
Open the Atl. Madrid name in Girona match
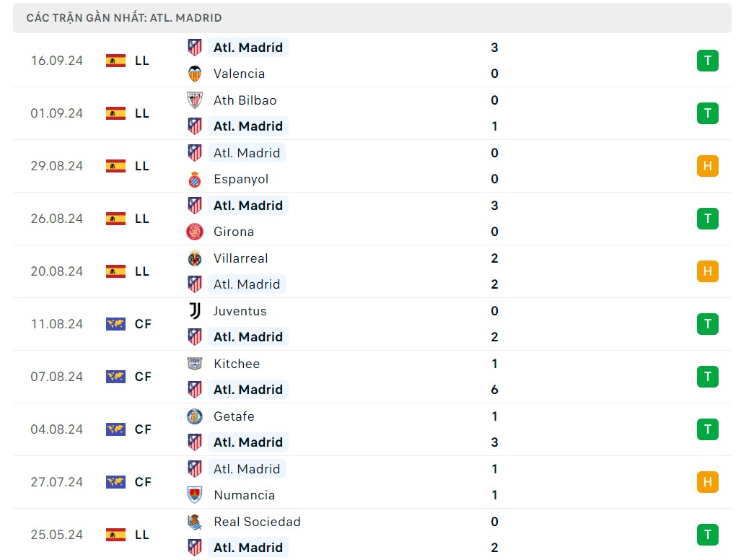pos(248,206)
